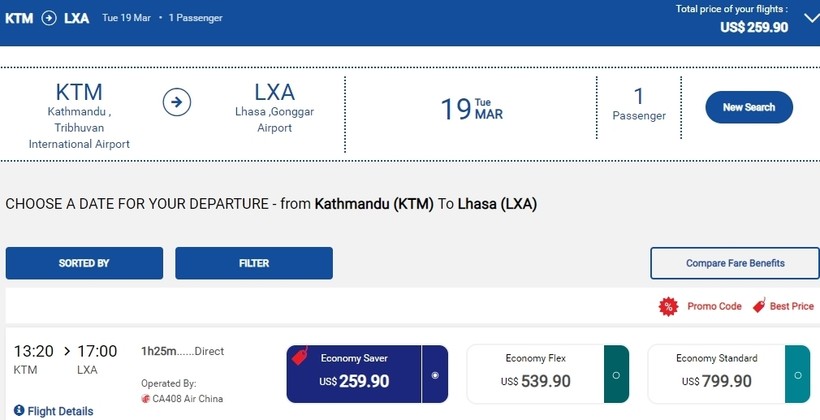Click the Air China logo icon
The image size is (820, 420).
(146, 399)
